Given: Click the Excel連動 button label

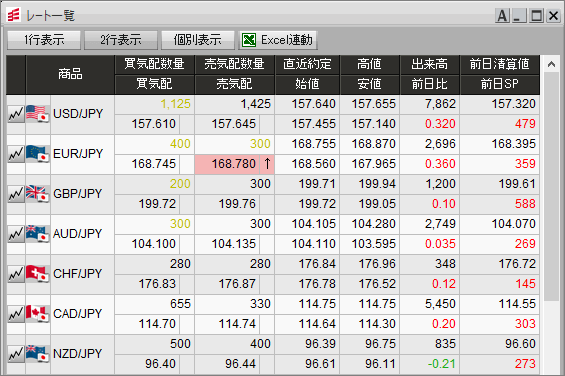Looking at the screenshot, I should tap(287, 40).
